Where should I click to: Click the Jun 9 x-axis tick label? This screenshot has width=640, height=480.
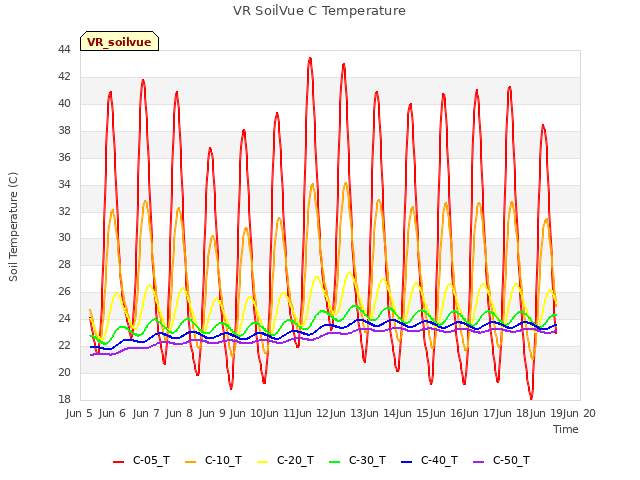212,413
